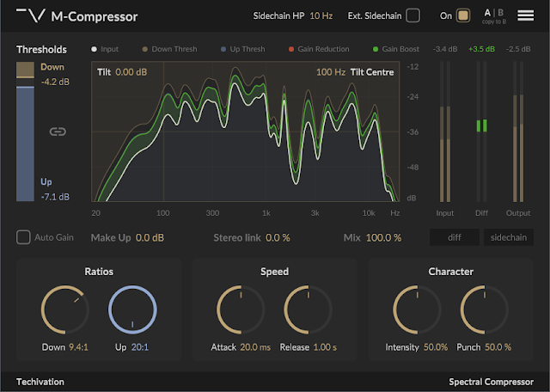
Task: Click the Input level meter
Action: [x=445, y=132]
